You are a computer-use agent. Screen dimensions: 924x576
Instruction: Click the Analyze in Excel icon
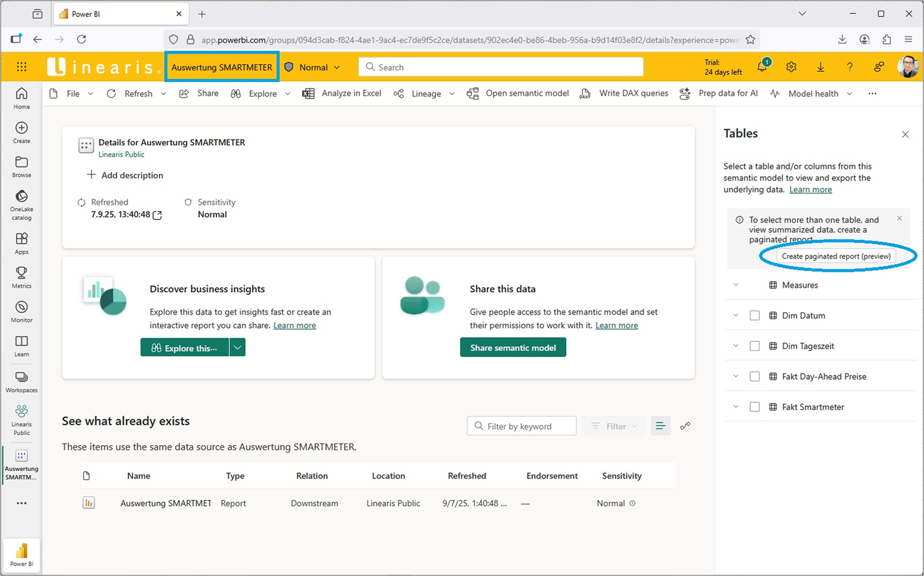tap(308, 93)
